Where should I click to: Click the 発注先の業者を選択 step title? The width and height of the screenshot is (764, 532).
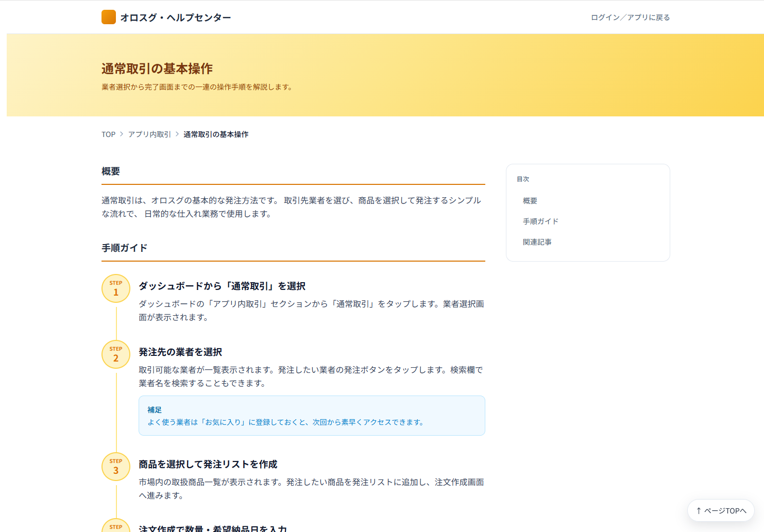(x=180, y=352)
